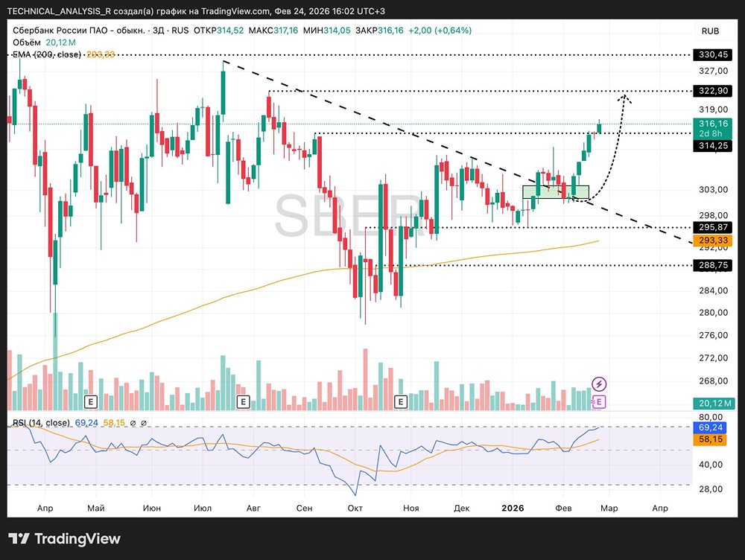Click the 280,00 price axis value
745x560 pixels.
[713, 312]
